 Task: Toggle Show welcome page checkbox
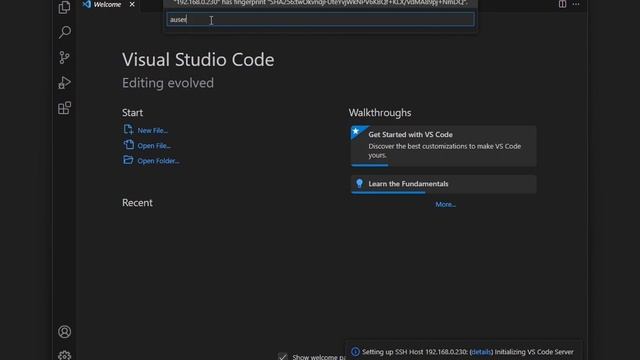click(x=282, y=356)
